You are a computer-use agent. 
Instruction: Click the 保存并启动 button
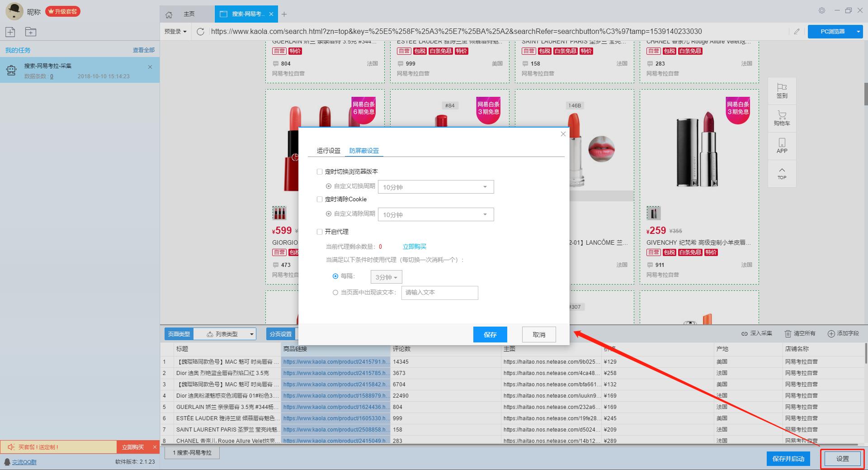point(788,459)
